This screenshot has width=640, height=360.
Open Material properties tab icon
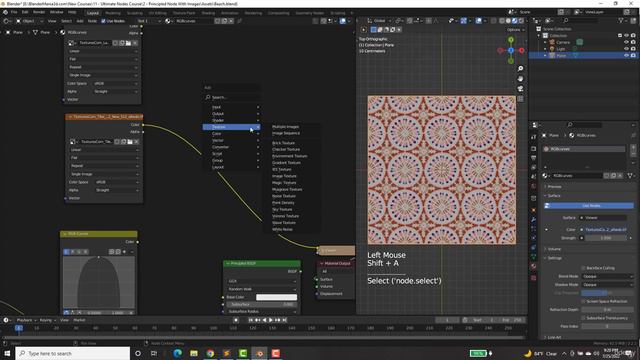pos(533,267)
